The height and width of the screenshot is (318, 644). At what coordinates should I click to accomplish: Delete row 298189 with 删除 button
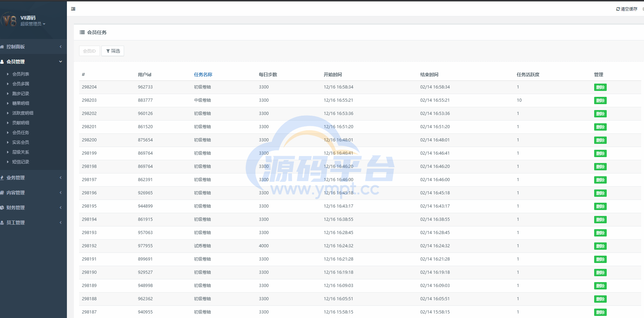coord(600,286)
